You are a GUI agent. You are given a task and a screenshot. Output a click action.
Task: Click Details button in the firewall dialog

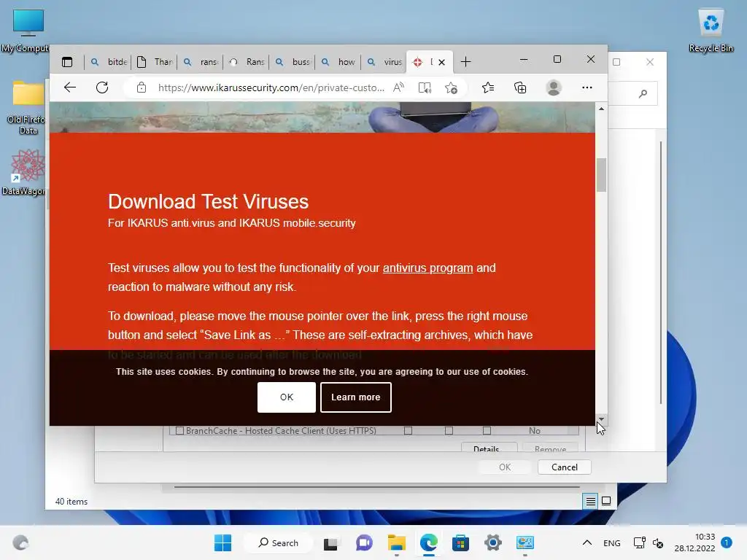489,448
